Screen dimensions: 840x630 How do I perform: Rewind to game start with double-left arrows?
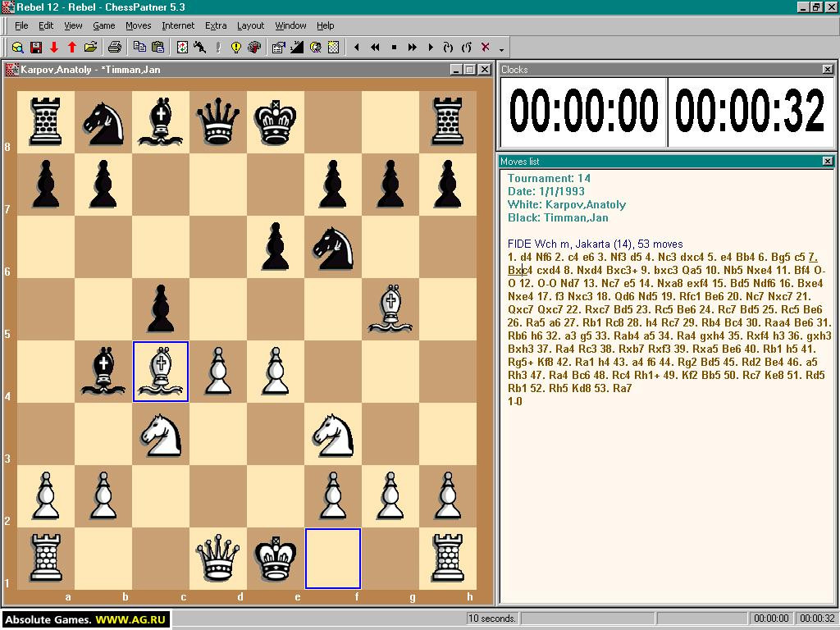[x=375, y=47]
